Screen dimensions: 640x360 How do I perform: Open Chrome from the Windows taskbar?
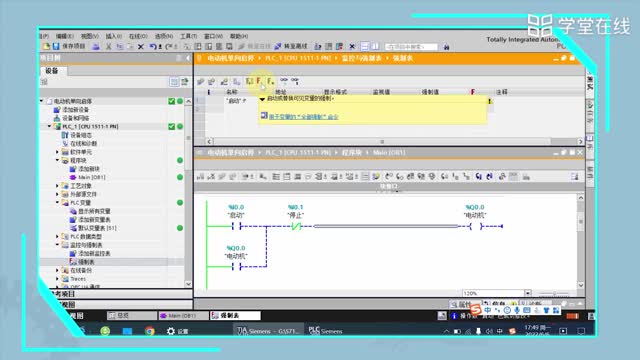pos(149,331)
